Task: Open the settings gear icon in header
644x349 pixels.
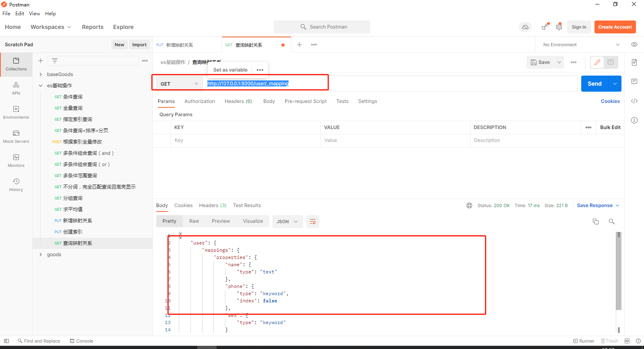Action: pos(559,27)
